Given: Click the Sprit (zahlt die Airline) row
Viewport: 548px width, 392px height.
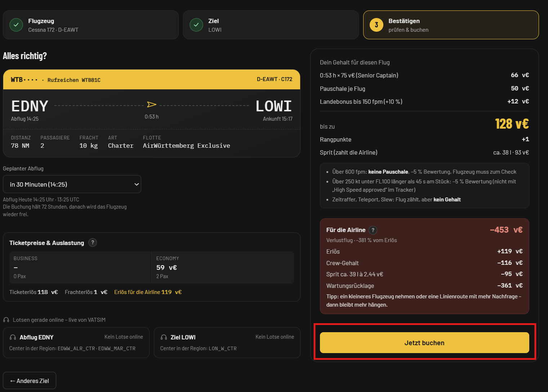Looking at the screenshot, I should tap(424, 152).
